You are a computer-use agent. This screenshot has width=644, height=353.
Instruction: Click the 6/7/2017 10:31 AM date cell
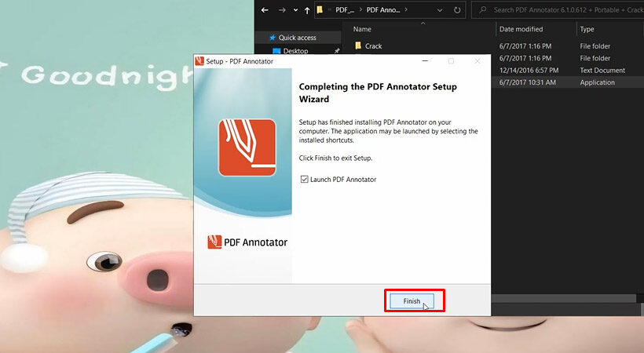(x=527, y=82)
